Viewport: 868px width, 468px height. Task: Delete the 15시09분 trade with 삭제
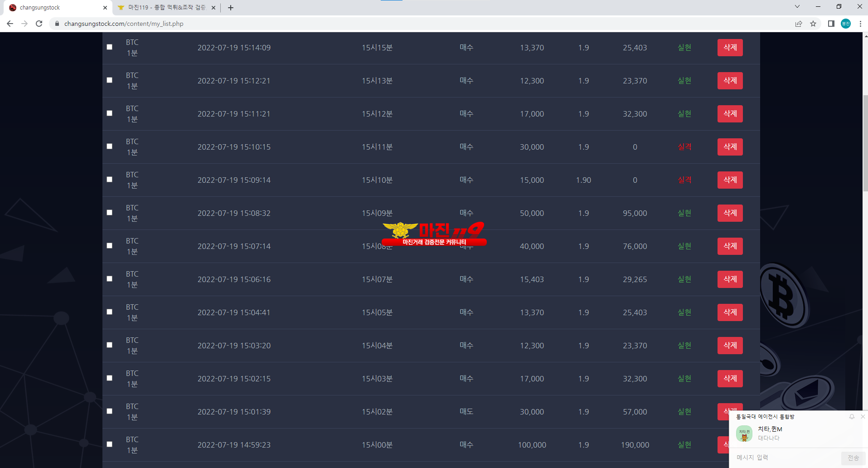click(x=730, y=213)
